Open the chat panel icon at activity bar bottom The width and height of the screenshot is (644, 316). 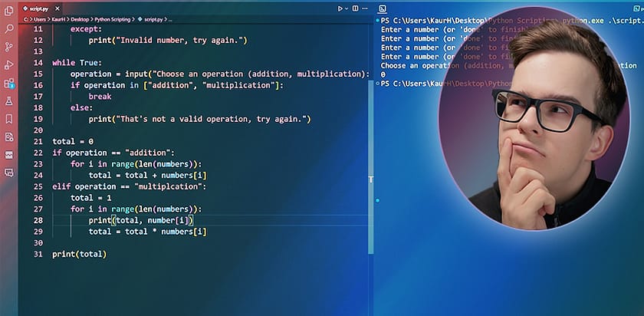point(8,173)
